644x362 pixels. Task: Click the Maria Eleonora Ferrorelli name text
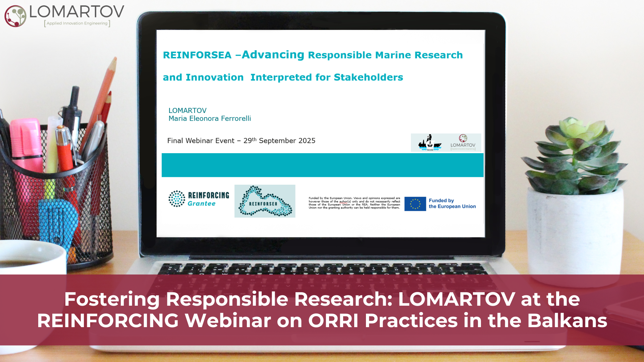click(210, 119)
